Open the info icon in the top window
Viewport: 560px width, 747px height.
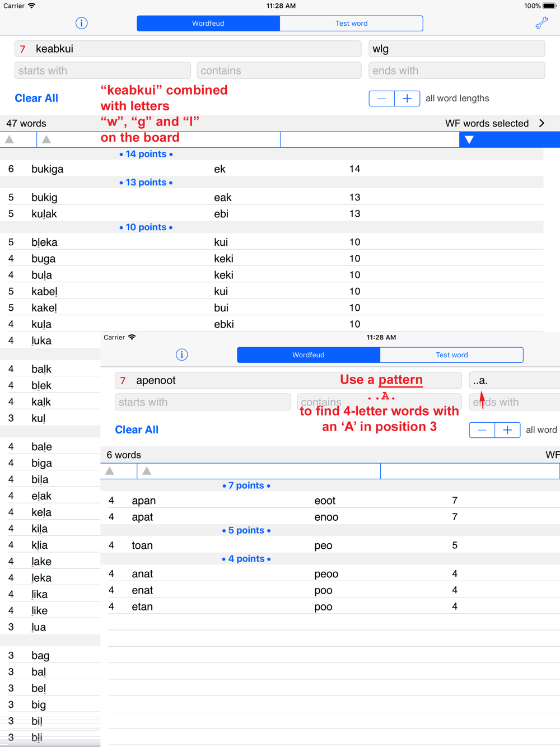tap(82, 23)
